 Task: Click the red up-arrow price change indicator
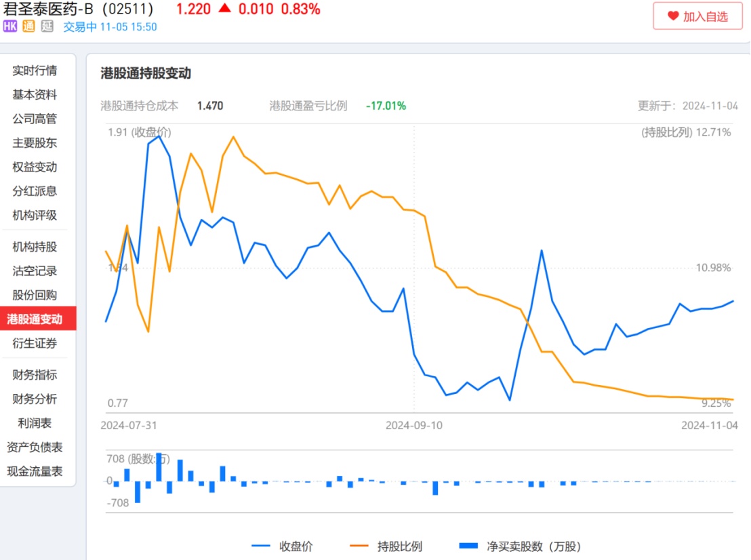[x=224, y=9]
